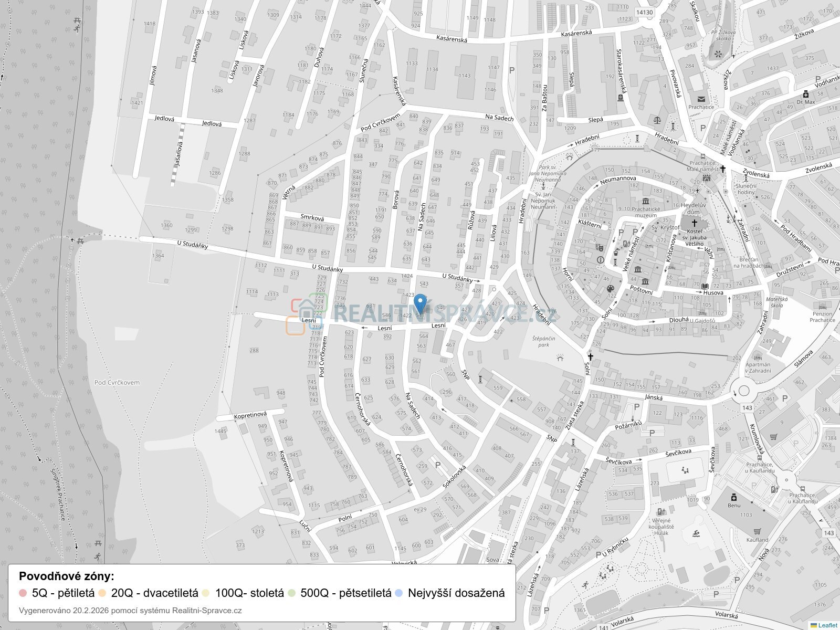Open the Leaflet attribution link
The width and height of the screenshot is (840, 630).
pyautogui.click(x=827, y=625)
